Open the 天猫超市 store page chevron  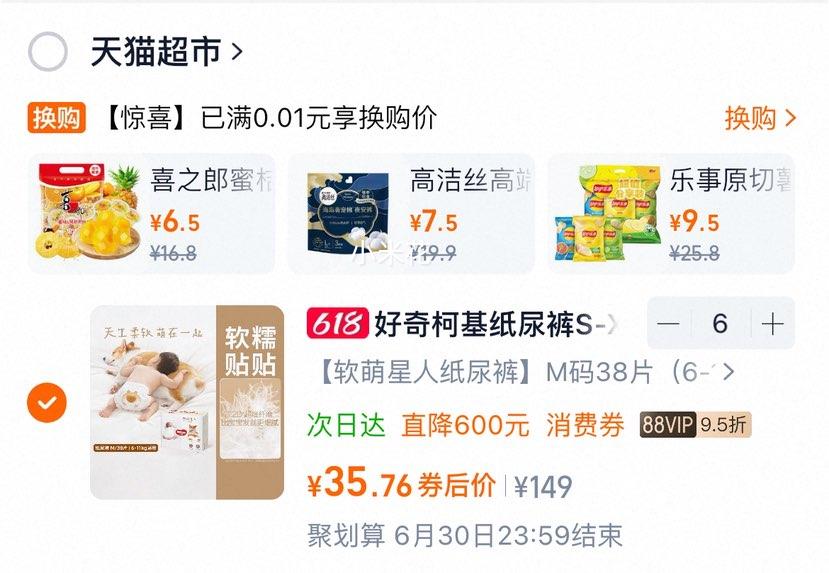click(237, 51)
